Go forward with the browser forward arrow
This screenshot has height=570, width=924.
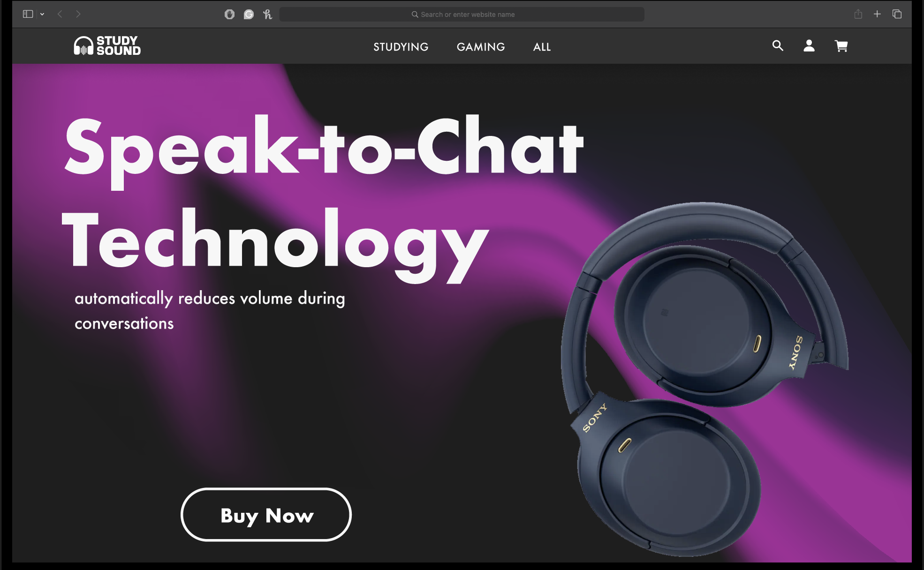[x=78, y=14]
